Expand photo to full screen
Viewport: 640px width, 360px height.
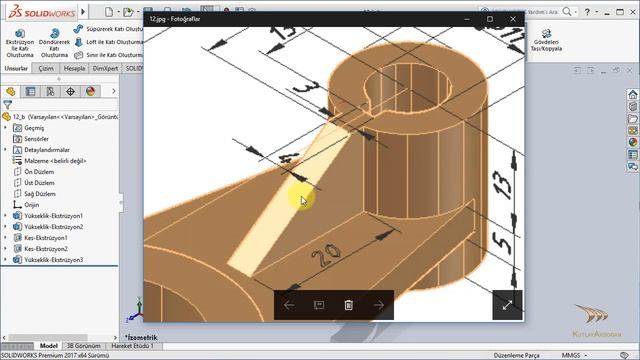click(507, 305)
